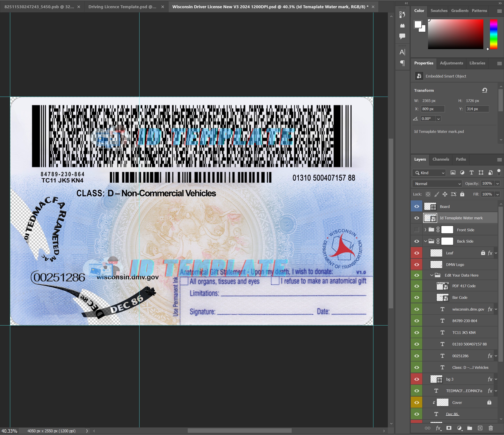
Task: Open the Character panel icon
Action: click(402, 52)
